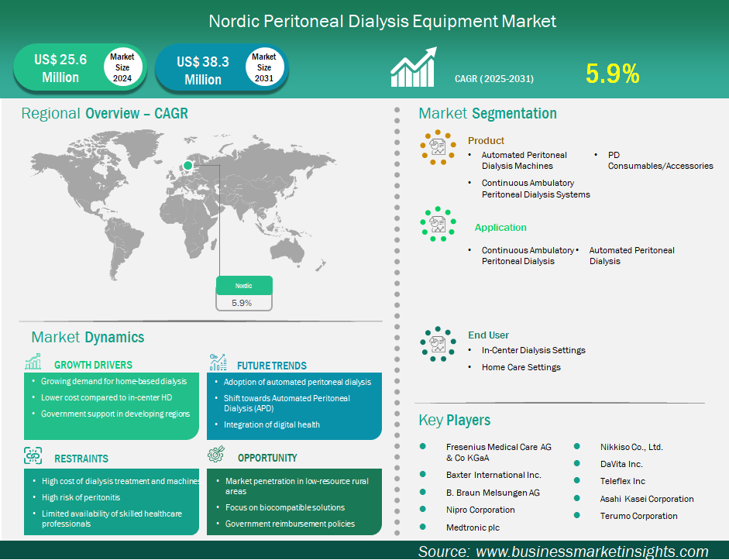The image size is (729, 560).
Task: Click Nikkiso Co., Ltd.
Action: [631, 447]
